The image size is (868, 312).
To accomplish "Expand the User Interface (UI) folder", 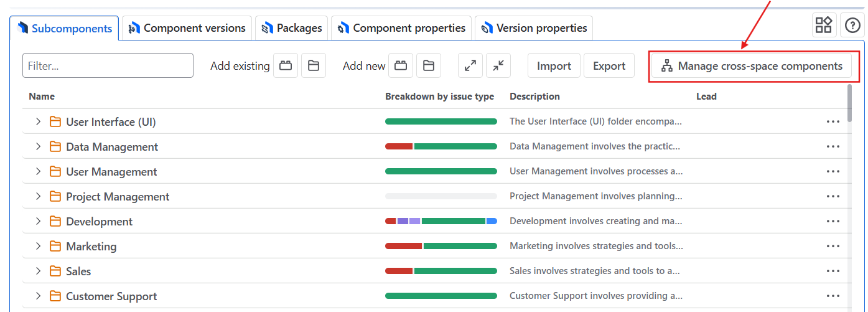I will tap(38, 121).
